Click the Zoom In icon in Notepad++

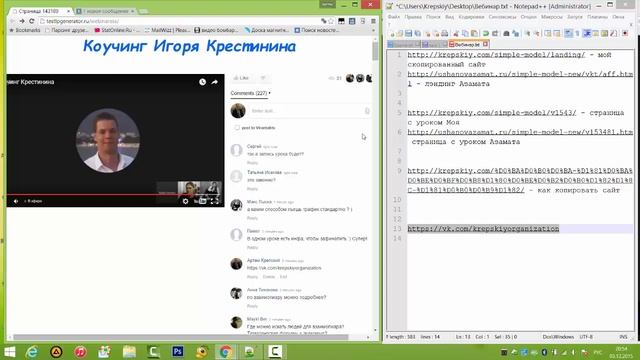pos(528,33)
